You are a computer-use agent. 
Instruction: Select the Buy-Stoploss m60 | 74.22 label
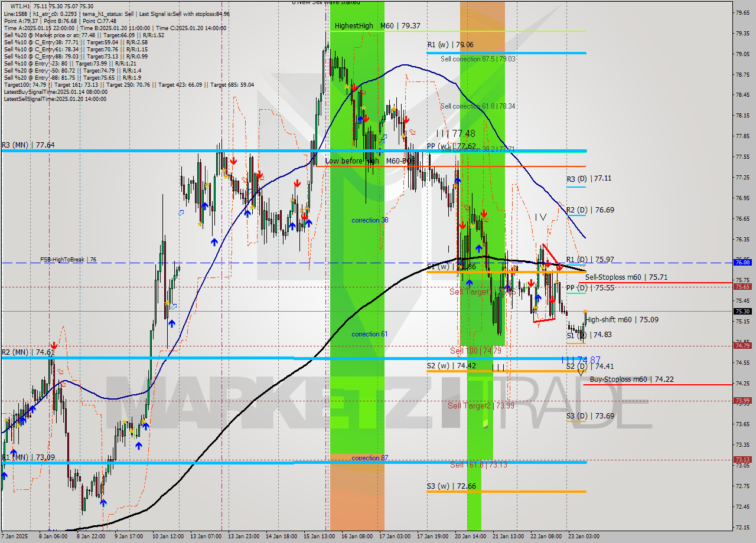click(x=632, y=380)
